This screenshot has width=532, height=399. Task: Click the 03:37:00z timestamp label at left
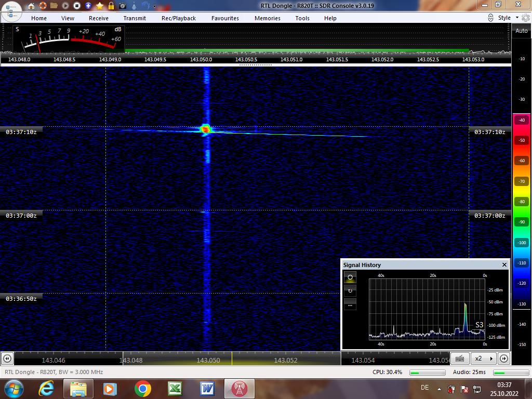21,216
